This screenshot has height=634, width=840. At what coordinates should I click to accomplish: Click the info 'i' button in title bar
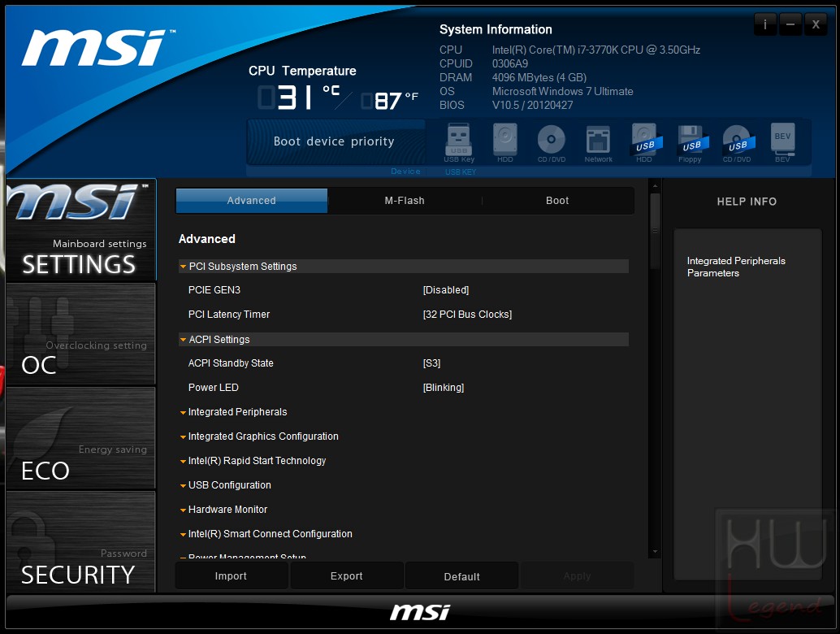click(x=765, y=24)
